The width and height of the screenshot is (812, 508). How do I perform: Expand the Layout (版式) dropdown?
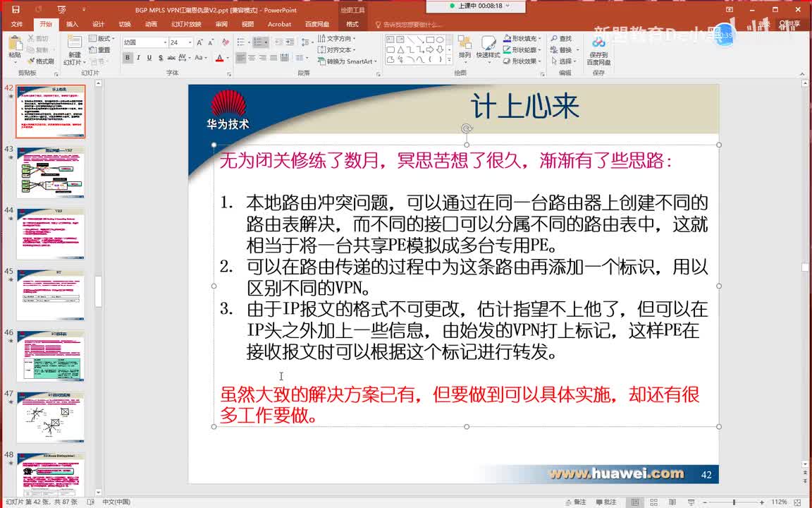point(101,38)
